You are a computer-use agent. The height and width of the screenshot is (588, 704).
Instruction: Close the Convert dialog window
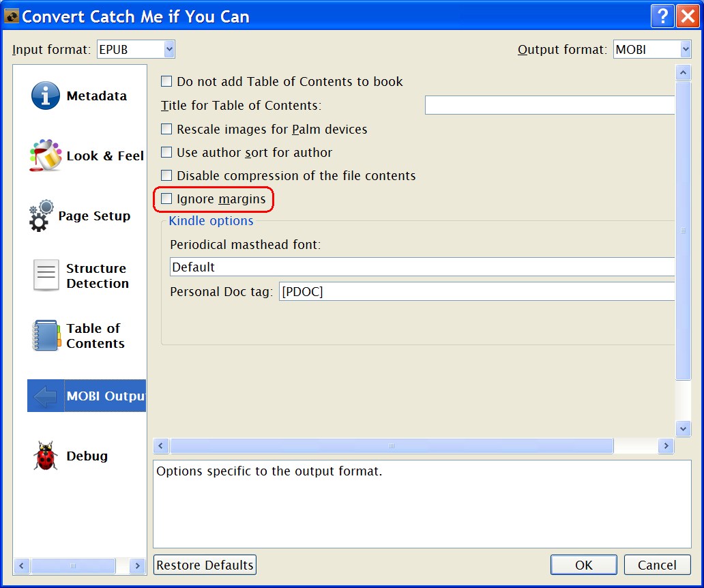pyautogui.click(x=688, y=16)
